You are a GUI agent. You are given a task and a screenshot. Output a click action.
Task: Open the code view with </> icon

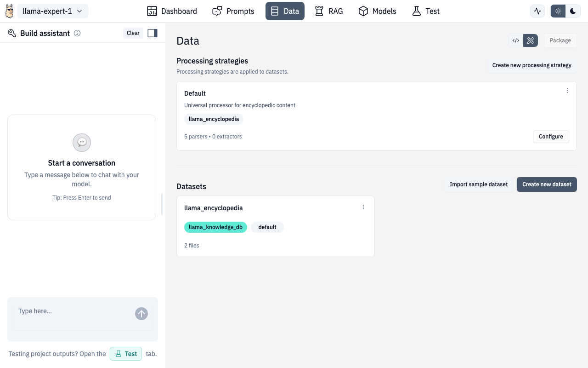click(515, 40)
